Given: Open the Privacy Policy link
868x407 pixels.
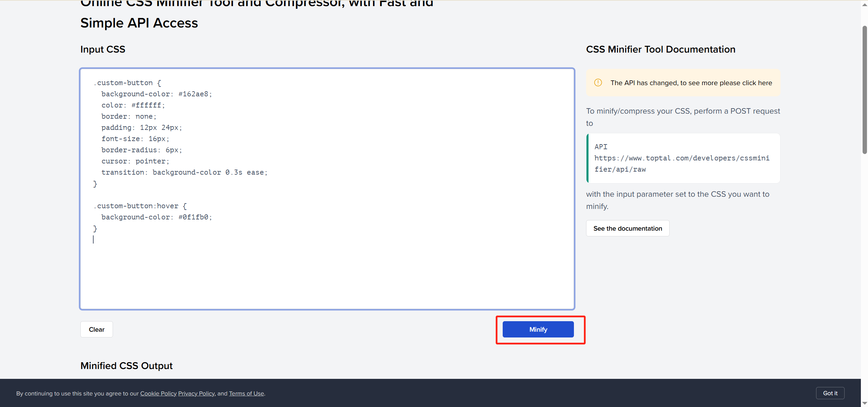Looking at the screenshot, I should (x=196, y=393).
